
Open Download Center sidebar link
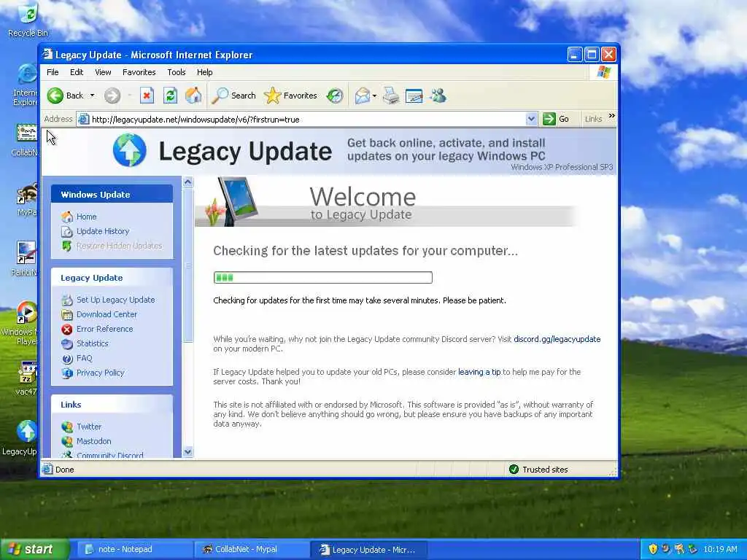tap(107, 314)
